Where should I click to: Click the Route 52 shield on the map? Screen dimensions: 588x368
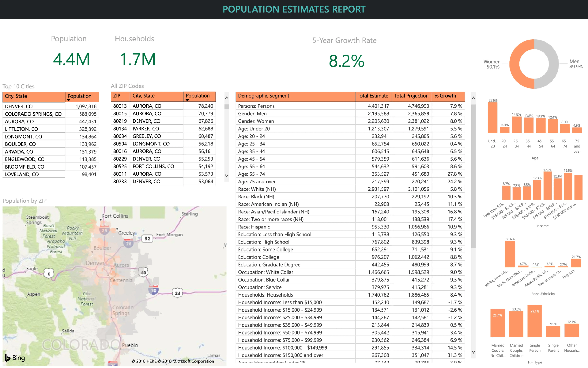[x=147, y=238]
